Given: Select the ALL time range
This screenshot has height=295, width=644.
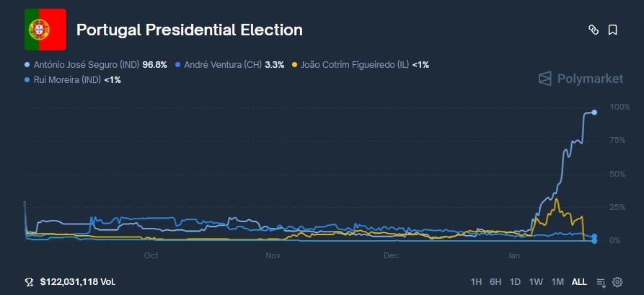Looking at the screenshot, I should (x=579, y=282).
